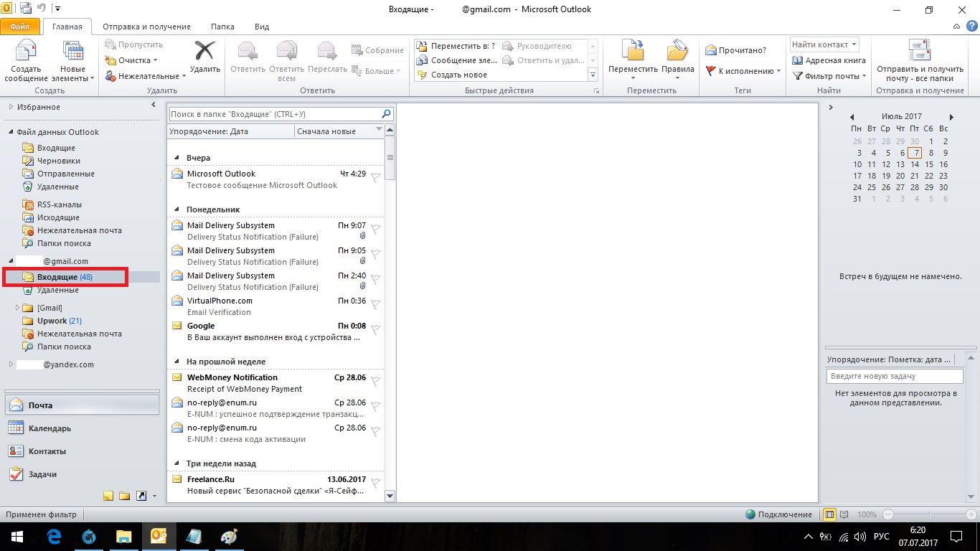Expand the Favorites (Избранное) section
This screenshot has height=551, width=980.
(11, 107)
